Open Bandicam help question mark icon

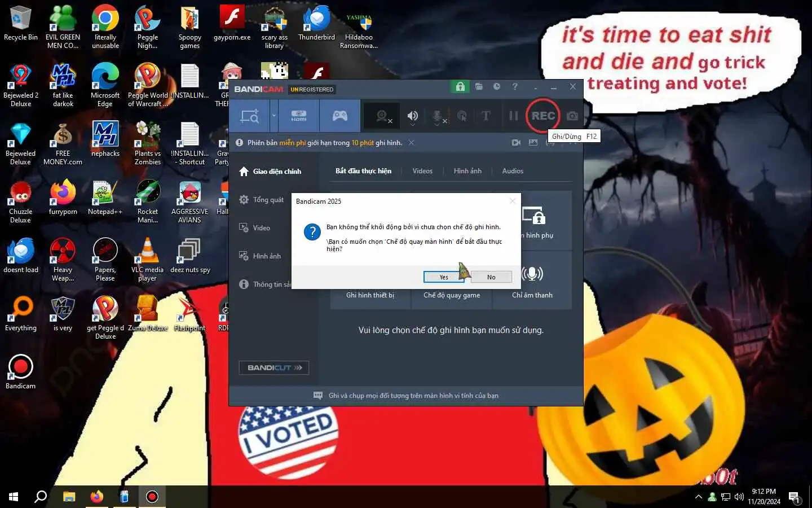pyautogui.click(x=515, y=86)
